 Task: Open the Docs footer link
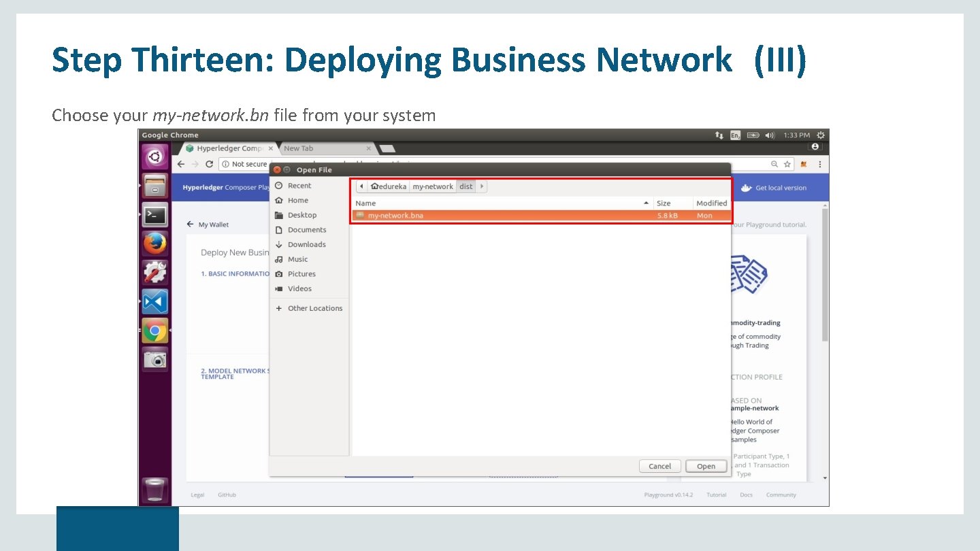747,495
